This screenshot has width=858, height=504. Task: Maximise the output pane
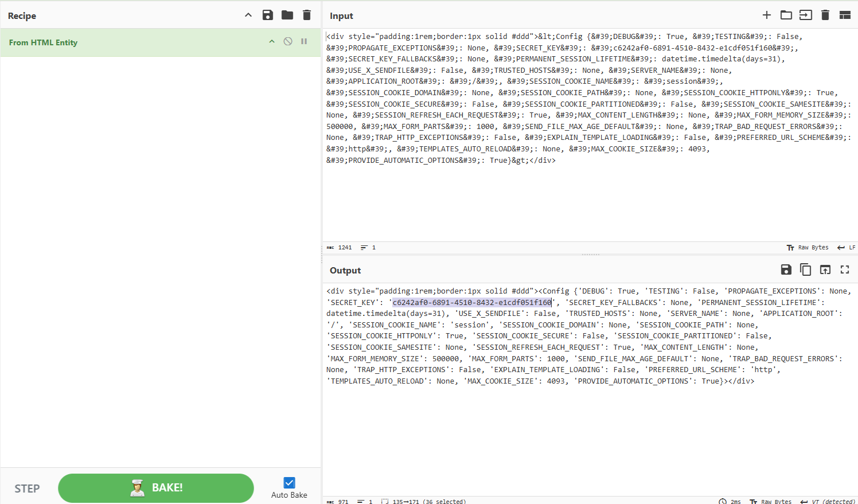845,270
